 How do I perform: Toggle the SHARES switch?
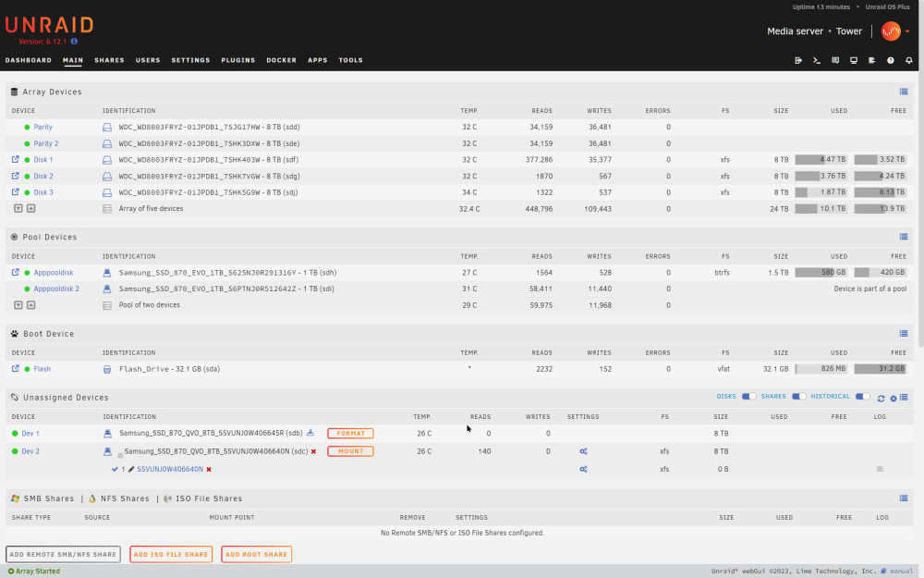[798, 397]
